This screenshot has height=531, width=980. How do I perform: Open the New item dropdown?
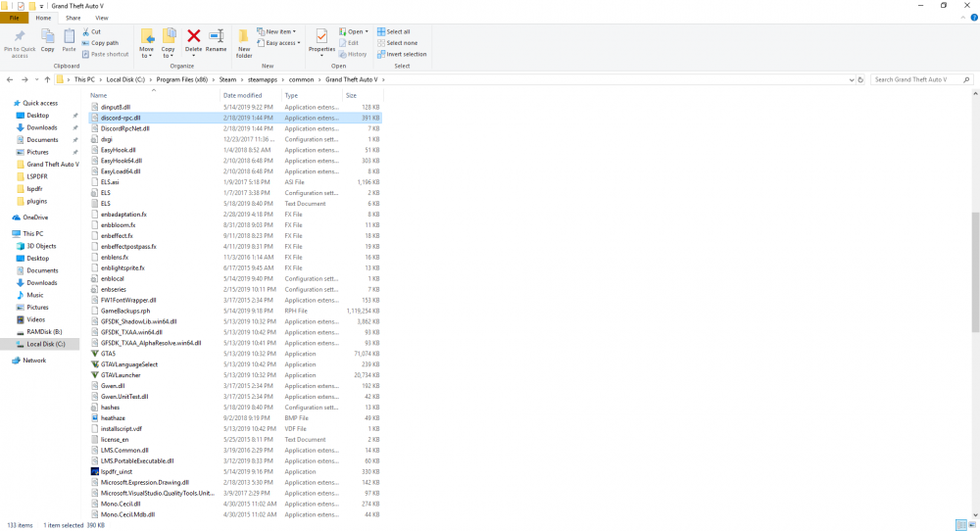pos(277,31)
